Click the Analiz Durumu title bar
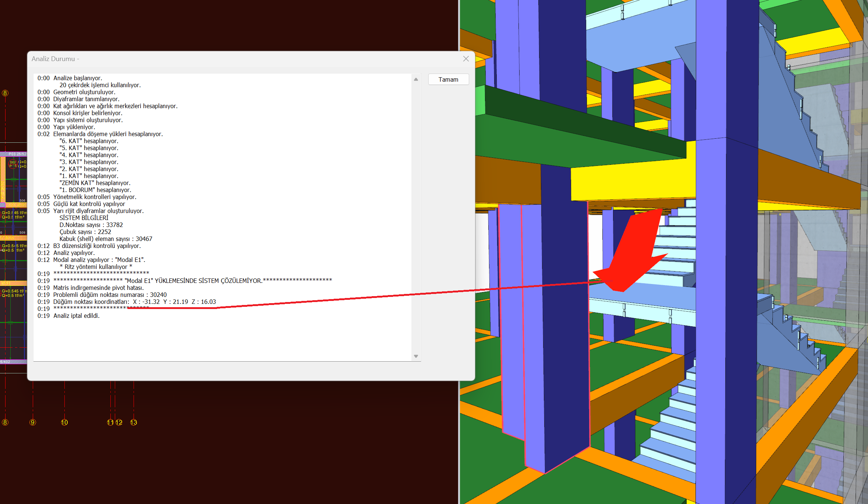Viewport: 868px width, 504px height. coord(221,59)
